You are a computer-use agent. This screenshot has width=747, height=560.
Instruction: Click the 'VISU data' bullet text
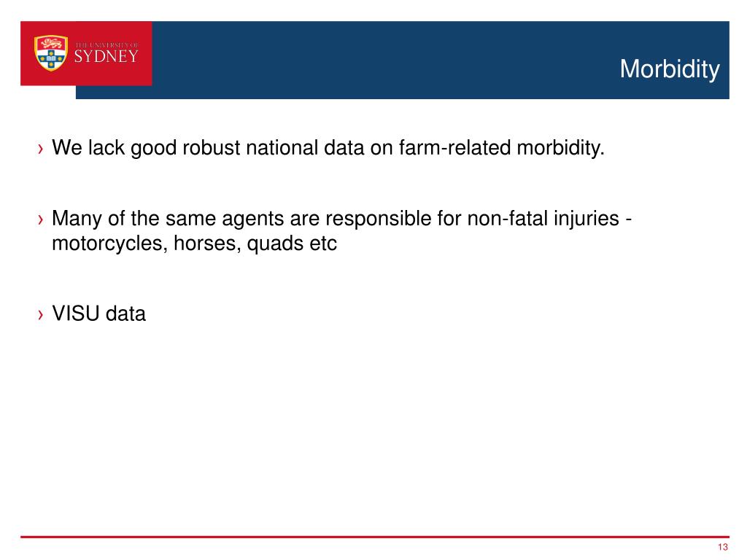pyautogui.click(x=98, y=314)
